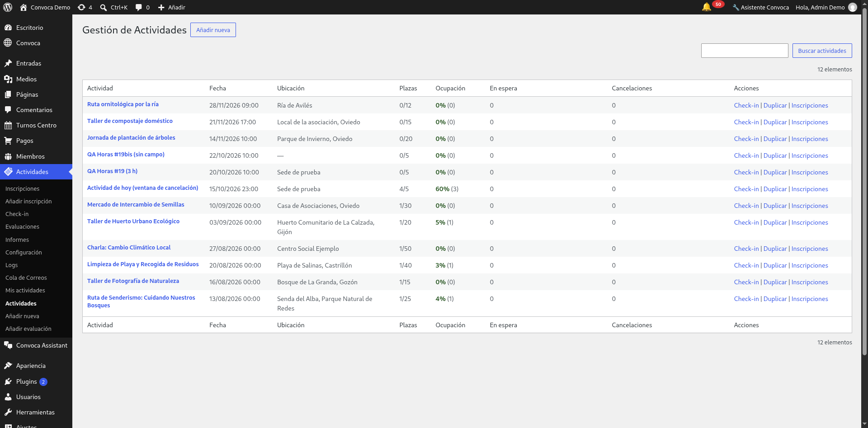Open Plugins menu with 2 updates

(36, 381)
